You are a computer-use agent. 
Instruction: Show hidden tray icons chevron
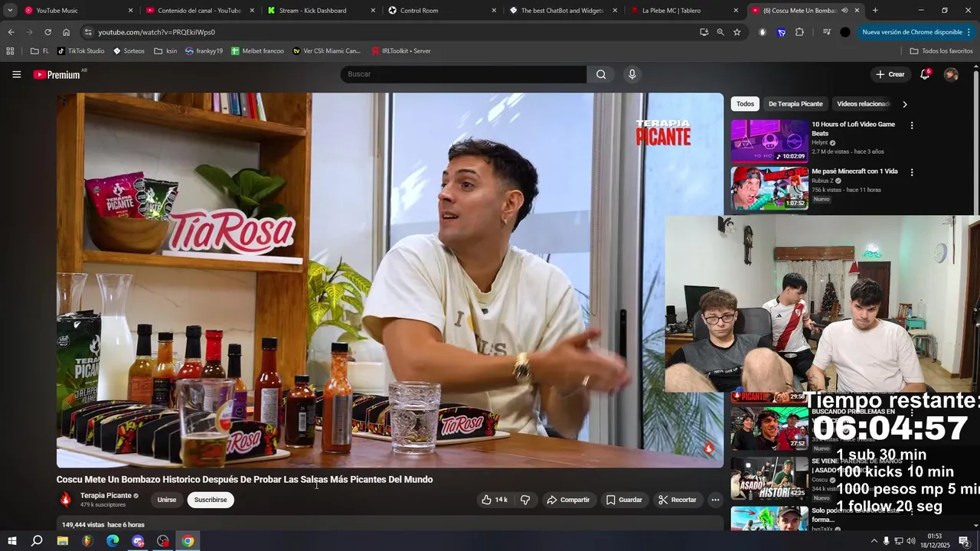pyautogui.click(x=874, y=541)
